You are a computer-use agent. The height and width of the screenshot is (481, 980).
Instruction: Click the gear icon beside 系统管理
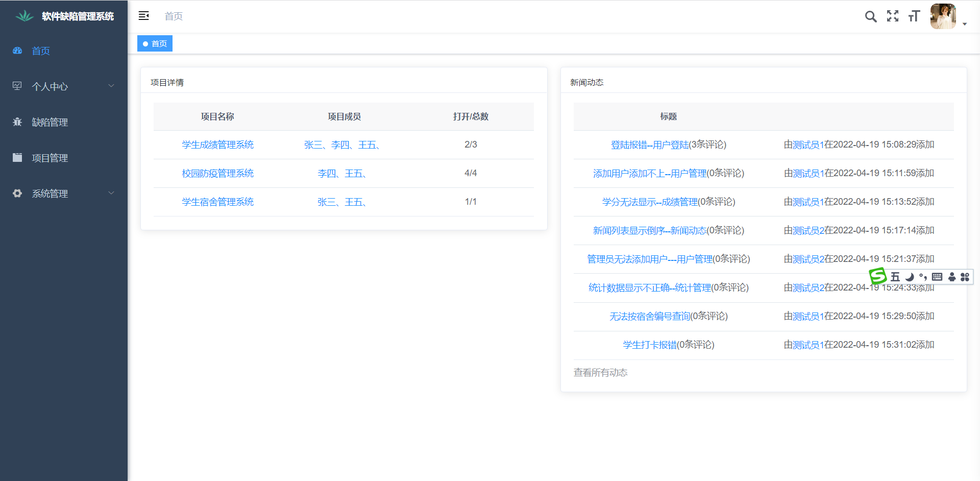[17, 193]
